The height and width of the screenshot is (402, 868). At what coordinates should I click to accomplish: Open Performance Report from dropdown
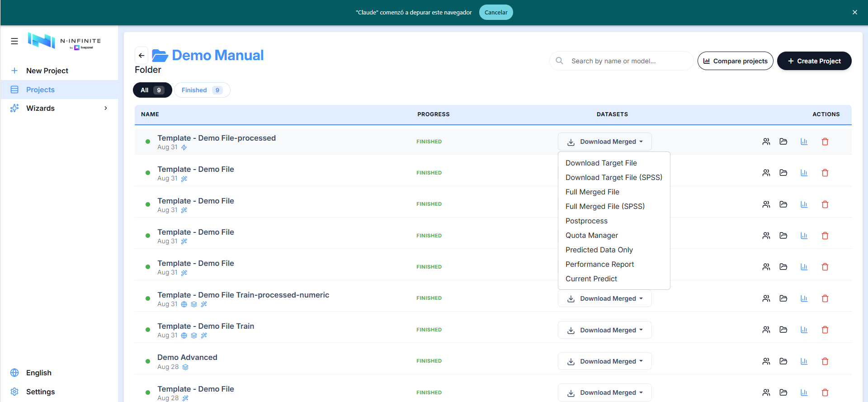pyautogui.click(x=599, y=264)
